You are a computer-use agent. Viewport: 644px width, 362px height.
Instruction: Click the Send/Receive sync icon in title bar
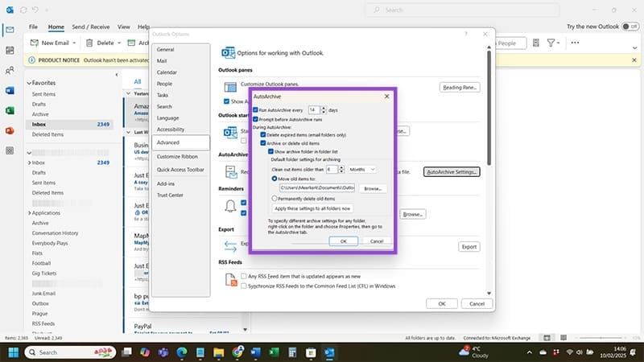coord(23,10)
